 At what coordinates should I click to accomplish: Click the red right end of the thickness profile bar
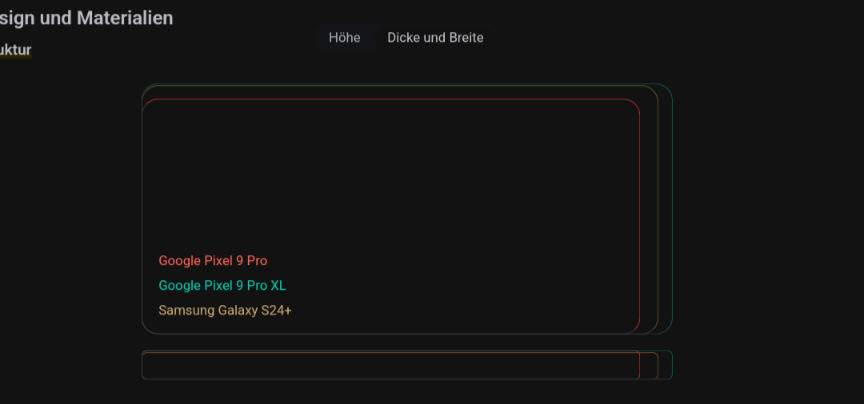point(639,365)
